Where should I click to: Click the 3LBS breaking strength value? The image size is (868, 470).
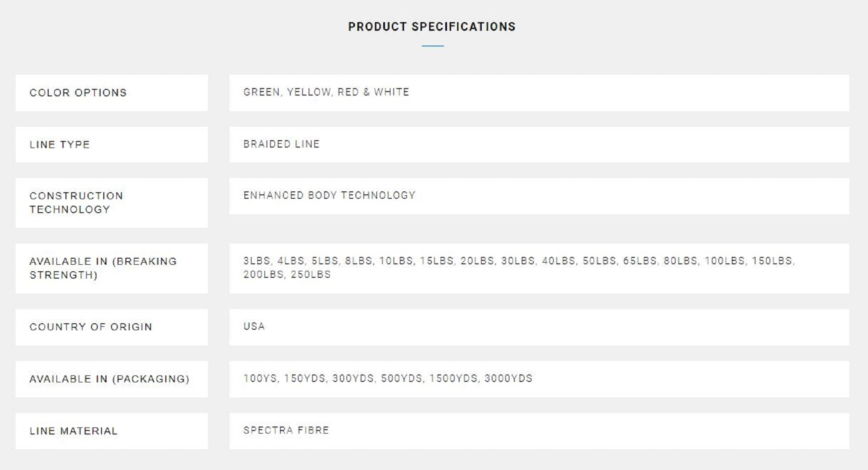(257, 261)
